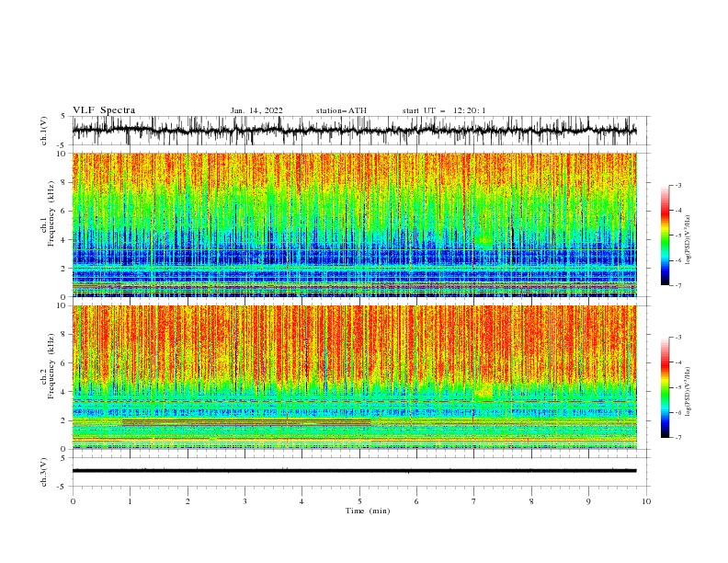Select the "start UT = 12:20:1" text
Screen dimensions: 728x563
[444, 110]
